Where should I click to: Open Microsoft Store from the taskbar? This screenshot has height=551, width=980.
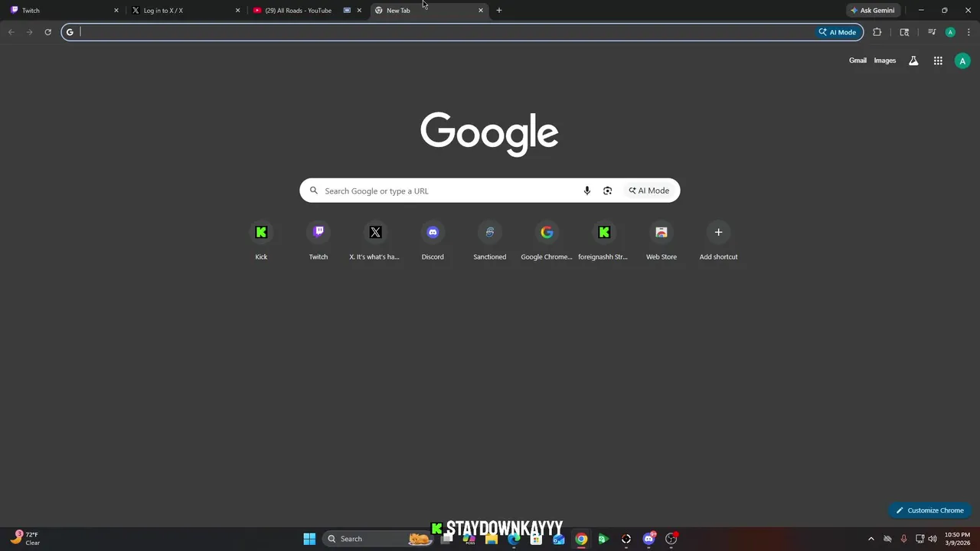click(x=536, y=539)
